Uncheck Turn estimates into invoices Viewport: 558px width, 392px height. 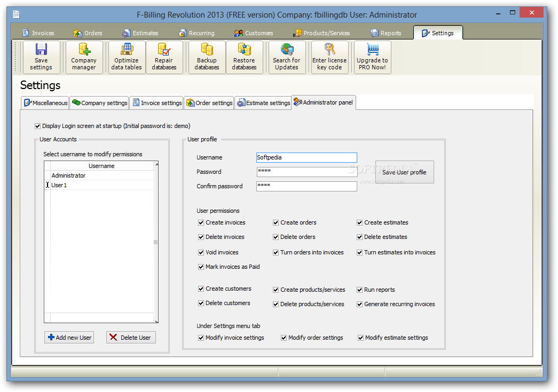click(x=360, y=252)
